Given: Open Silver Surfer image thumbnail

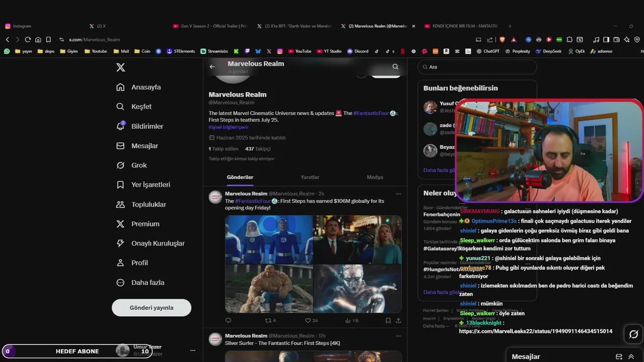Looking at the screenshot, I should click(358, 289).
